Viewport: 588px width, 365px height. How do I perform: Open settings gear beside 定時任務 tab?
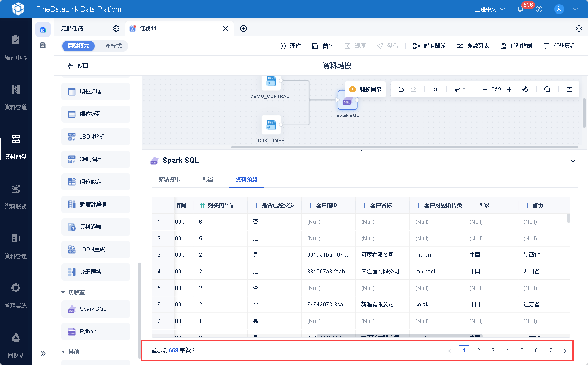pyautogui.click(x=116, y=28)
